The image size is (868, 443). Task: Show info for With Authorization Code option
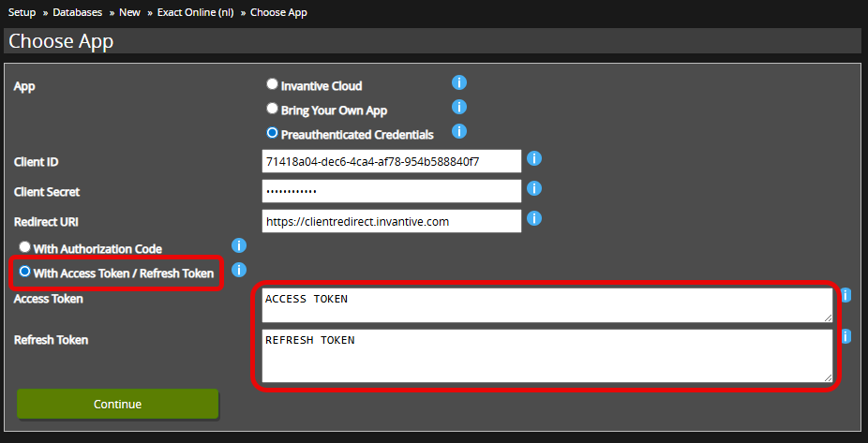click(239, 246)
